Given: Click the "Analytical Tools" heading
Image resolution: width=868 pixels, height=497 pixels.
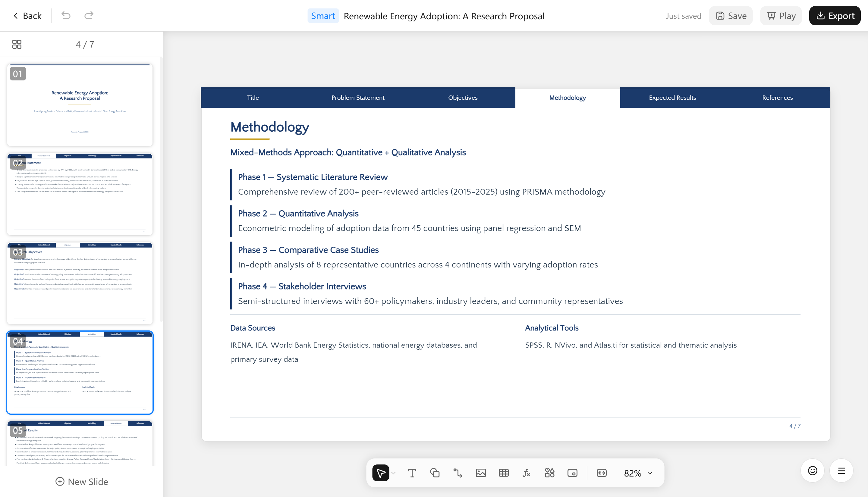Looking at the screenshot, I should 552,328.
